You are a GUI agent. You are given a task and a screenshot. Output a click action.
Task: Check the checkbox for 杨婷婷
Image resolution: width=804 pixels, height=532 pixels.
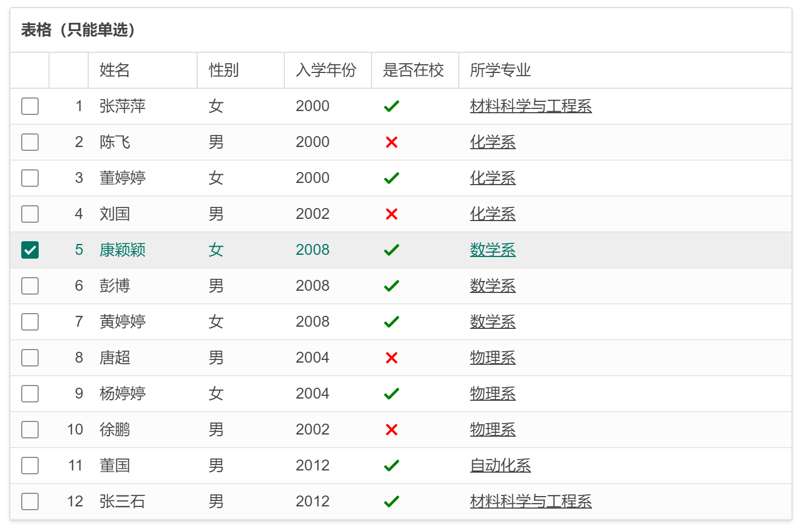(30, 394)
